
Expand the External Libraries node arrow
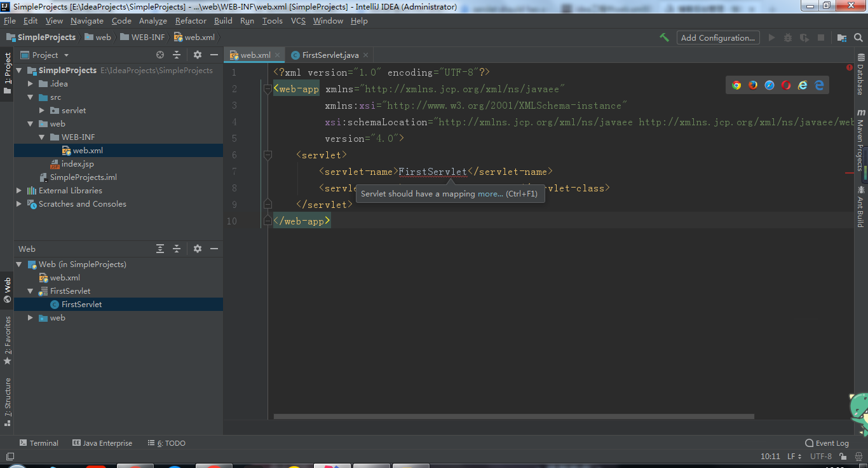(19, 190)
